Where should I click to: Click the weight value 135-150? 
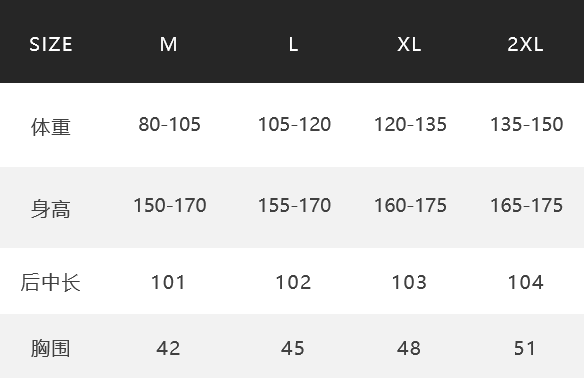526,124
